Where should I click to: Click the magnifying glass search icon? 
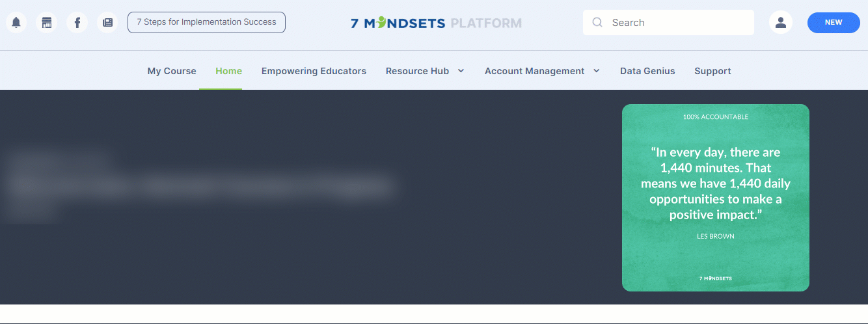click(x=597, y=23)
